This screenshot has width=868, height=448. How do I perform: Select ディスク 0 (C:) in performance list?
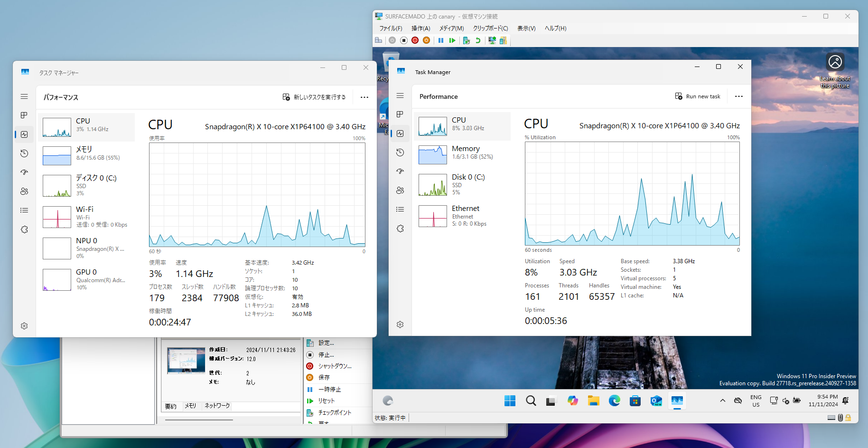click(86, 185)
